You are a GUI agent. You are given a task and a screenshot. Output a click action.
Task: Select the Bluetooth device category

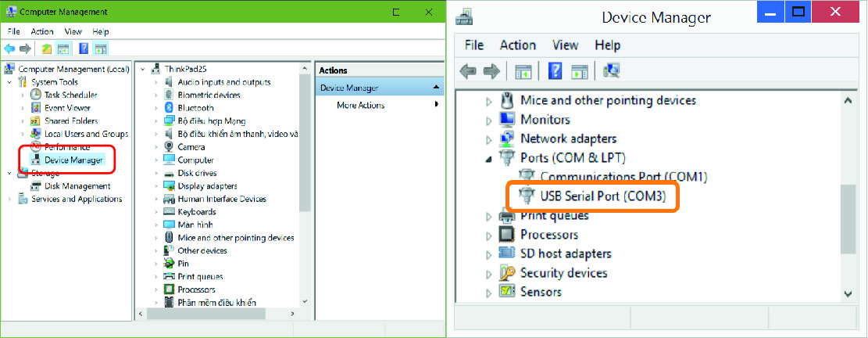[195, 108]
